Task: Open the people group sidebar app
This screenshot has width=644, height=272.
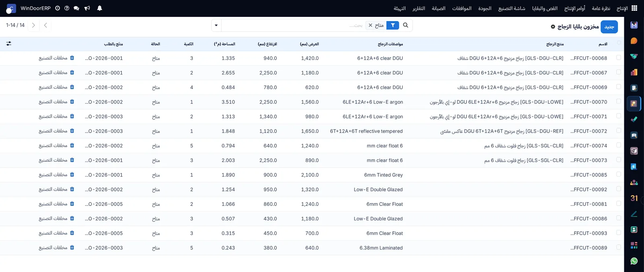Action: 634,182
